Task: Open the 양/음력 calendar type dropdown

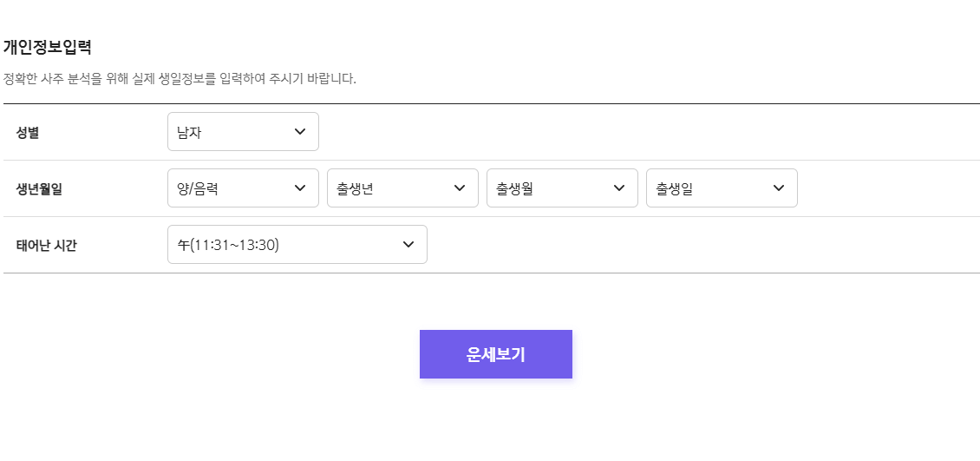Action: click(x=234, y=188)
